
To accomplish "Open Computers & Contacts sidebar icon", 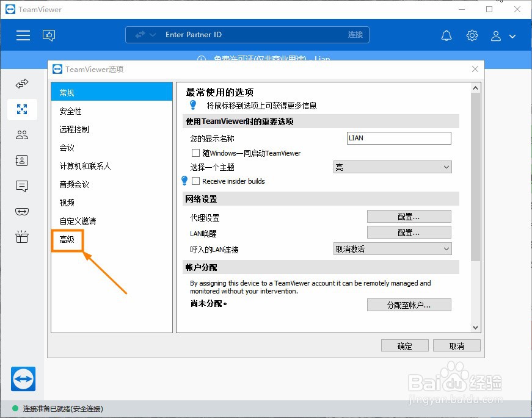I will (22, 160).
